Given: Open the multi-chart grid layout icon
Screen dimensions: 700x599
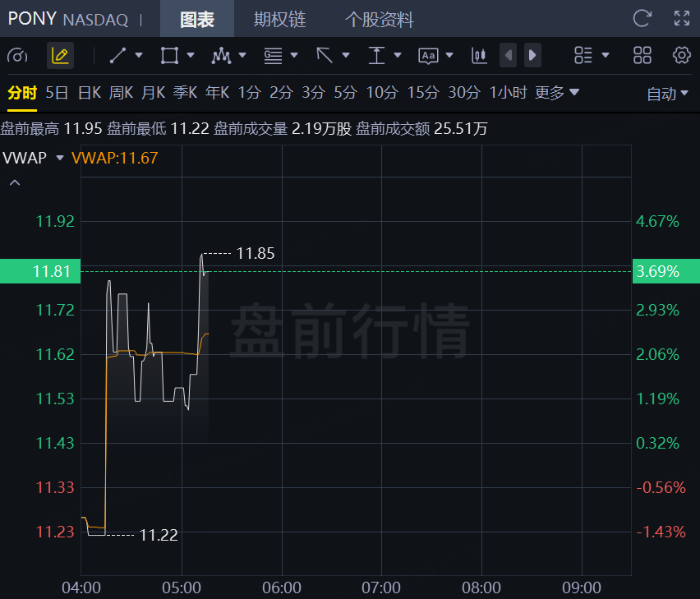Looking at the screenshot, I should (x=642, y=55).
